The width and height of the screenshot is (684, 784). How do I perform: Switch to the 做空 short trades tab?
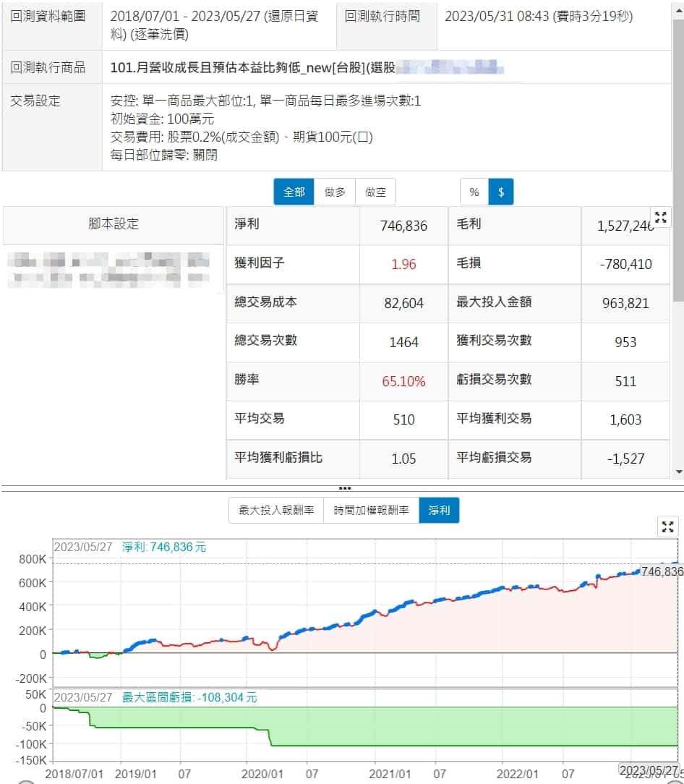[375, 192]
